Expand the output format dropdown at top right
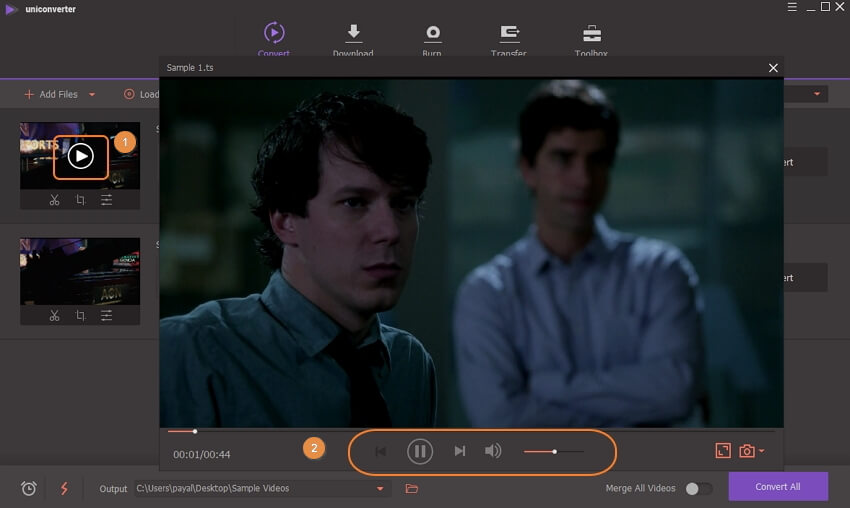The width and height of the screenshot is (850, 508). coord(816,94)
